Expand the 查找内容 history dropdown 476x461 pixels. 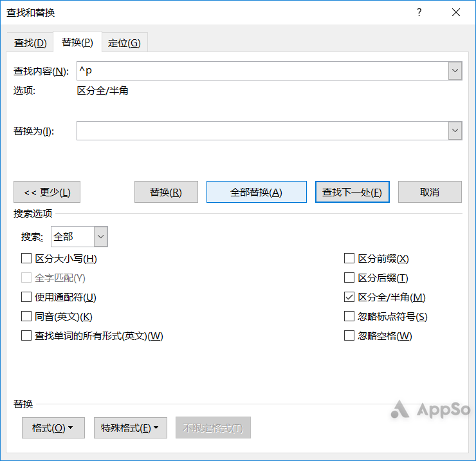(x=455, y=71)
